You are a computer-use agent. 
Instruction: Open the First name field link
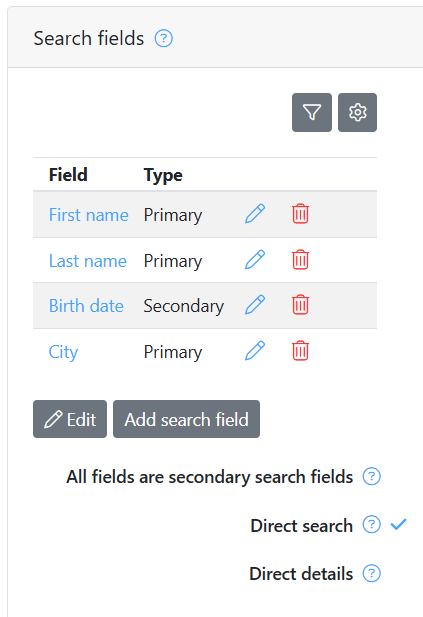(x=89, y=215)
